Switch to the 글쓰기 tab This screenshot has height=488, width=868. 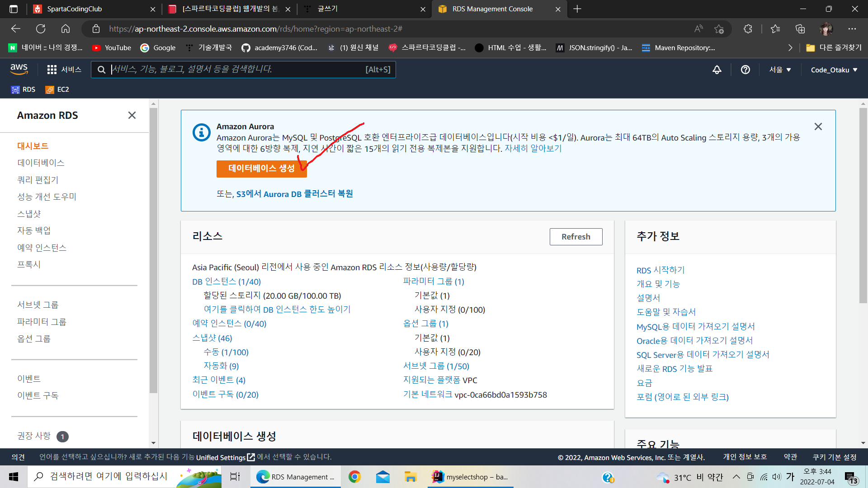(364, 9)
